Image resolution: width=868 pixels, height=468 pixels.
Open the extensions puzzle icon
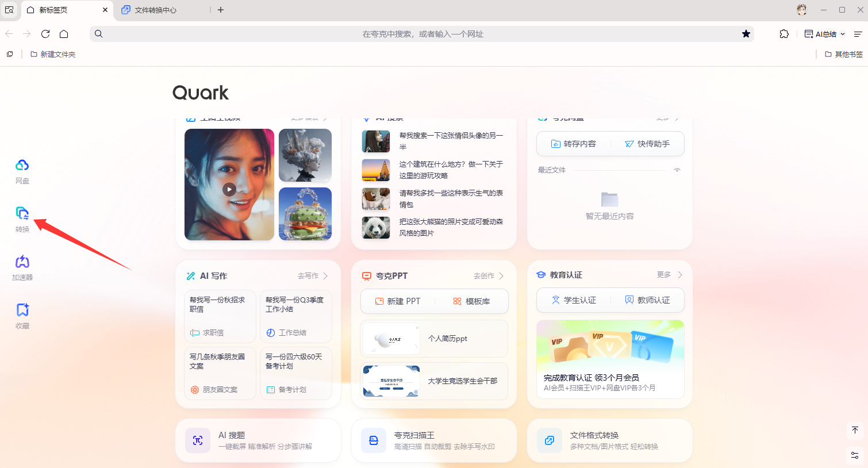[784, 34]
